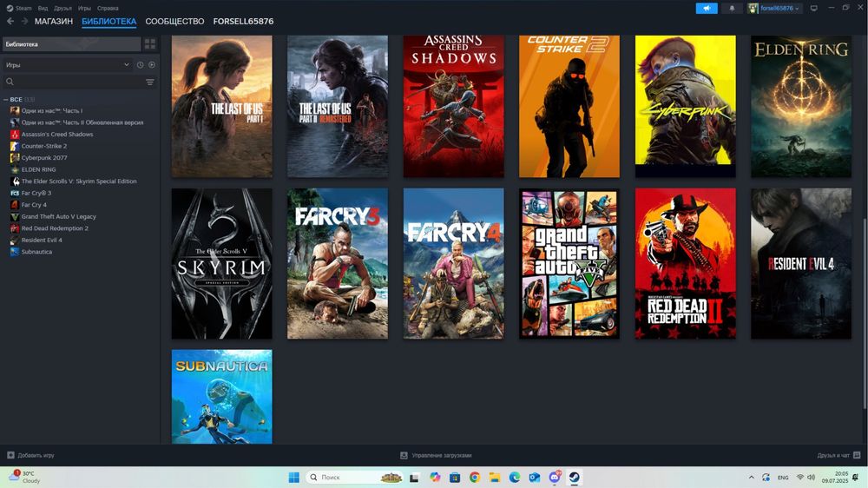Image resolution: width=868 pixels, height=488 pixels.
Task: Open friends and chat icon
Action: tap(857, 455)
